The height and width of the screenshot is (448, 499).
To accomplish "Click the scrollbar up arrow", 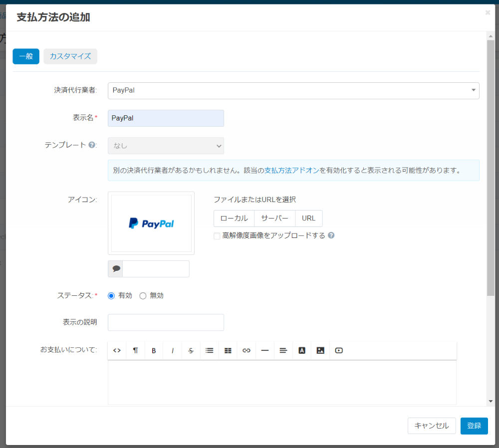I will click(x=491, y=36).
